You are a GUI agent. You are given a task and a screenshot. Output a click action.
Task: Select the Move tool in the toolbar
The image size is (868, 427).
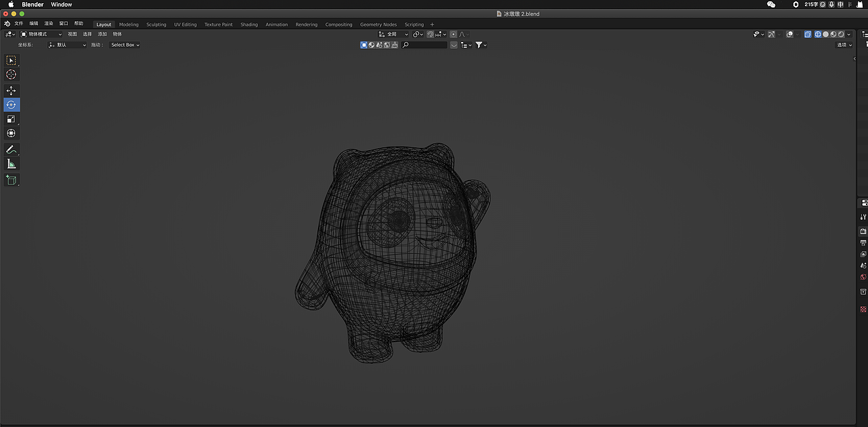click(12, 90)
